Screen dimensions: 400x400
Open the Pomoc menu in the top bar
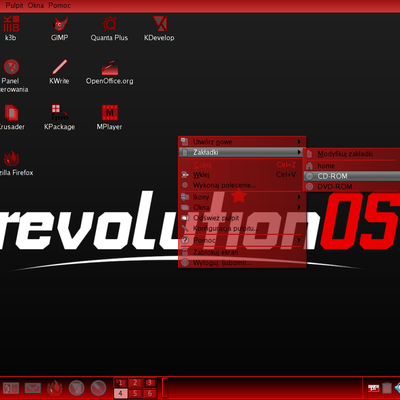tap(59, 6)
